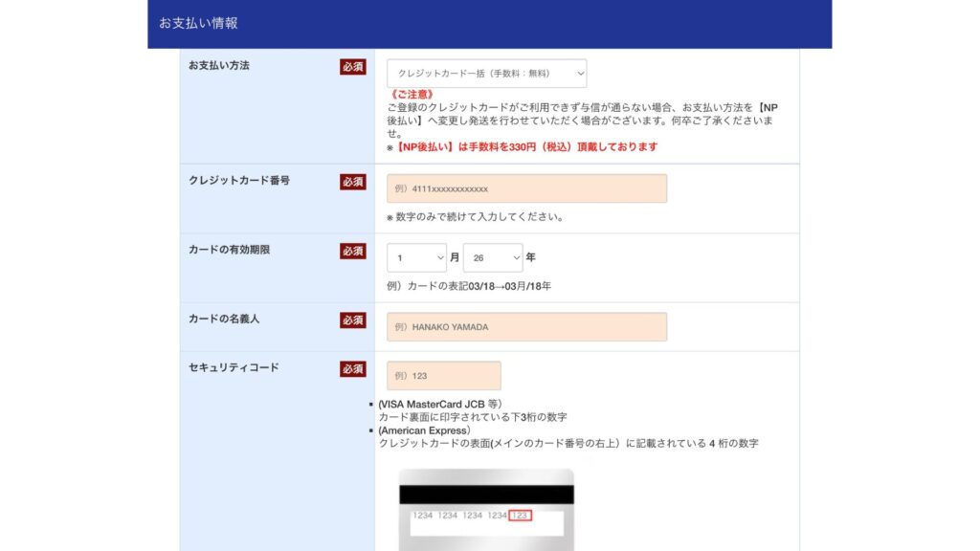Click the セキュリティコード row label
The height and width of the screenshot is (551, 980).
click(x=234, y=367)
